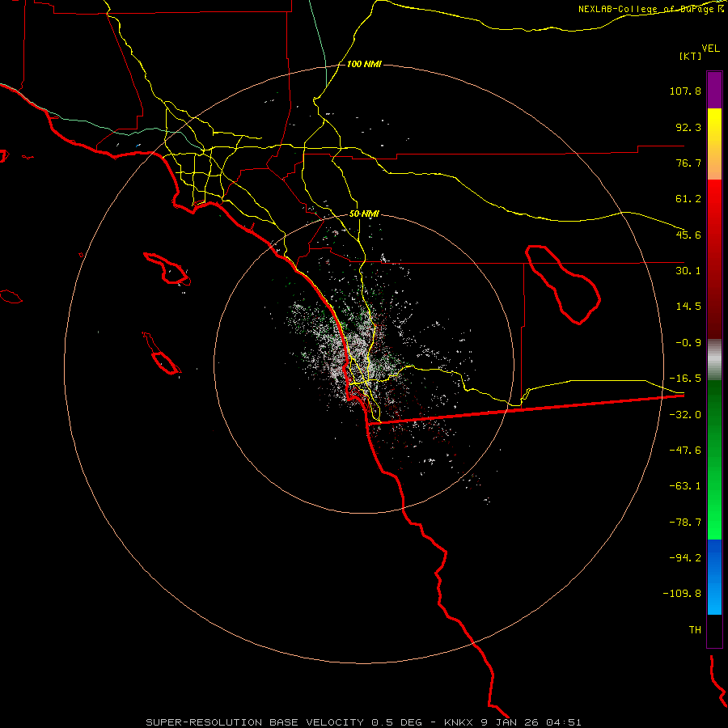Click the green segment of velocity color bar
Image resolution: width=728 pixels, height=728 pixels.
tap(714, 459)
